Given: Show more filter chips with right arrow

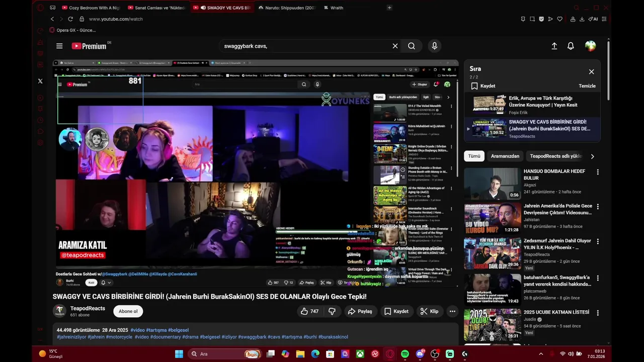Looking at the screenshot, I should [592, 156].
